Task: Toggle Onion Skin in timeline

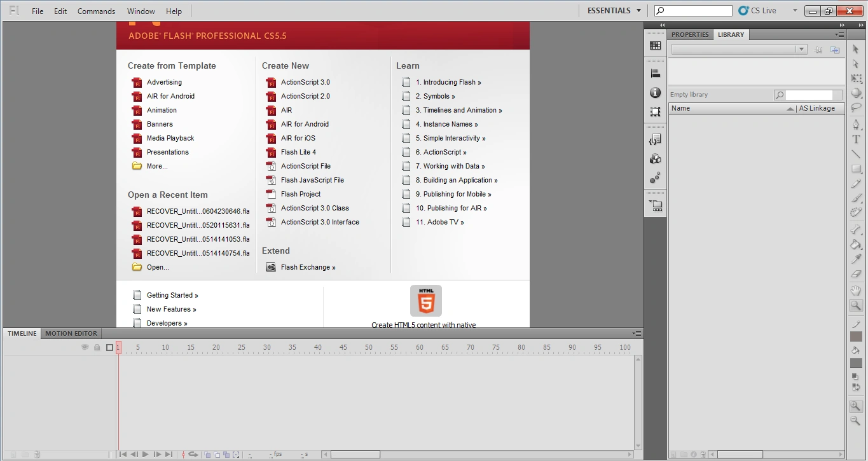Action: pyautogui.click(x=208, y=455)
